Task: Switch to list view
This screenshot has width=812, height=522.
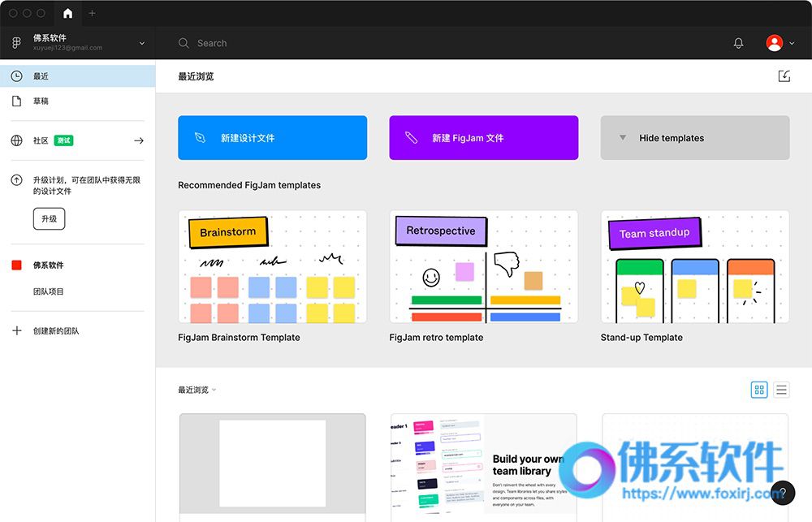Action: [x=781, y=390]
